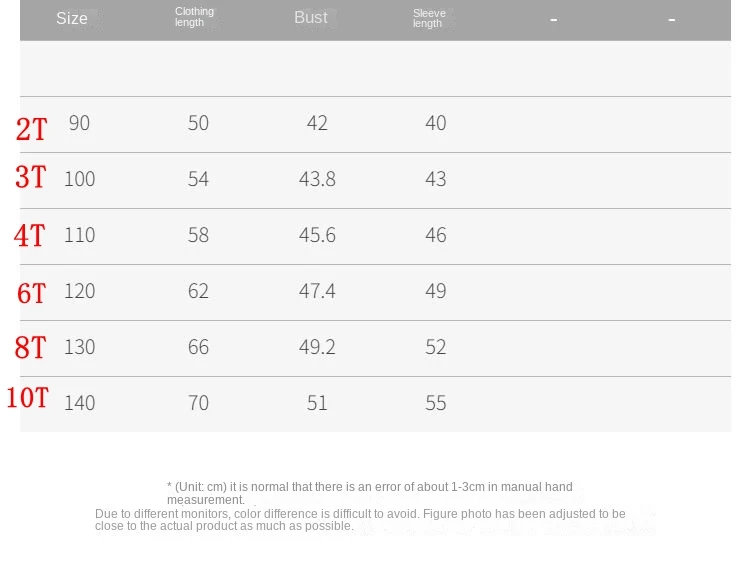The image size is (750, 582).
Task: Select the 45.6 bust measurement cell
Action: (317, 235)
